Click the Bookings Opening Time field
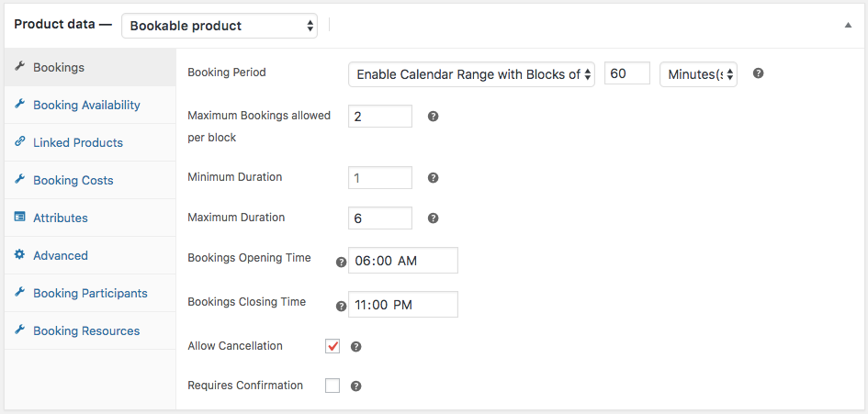This screenshot has height=414, width=868. point(403,260)
